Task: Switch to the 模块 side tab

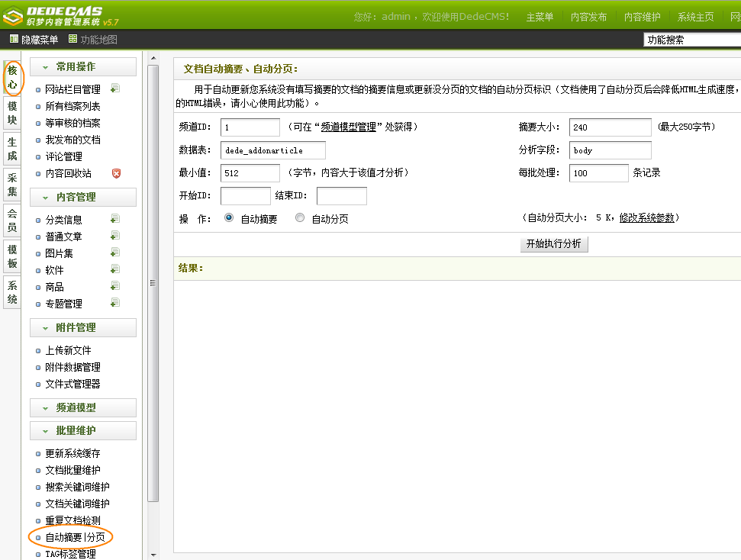Action: (12, 113)
